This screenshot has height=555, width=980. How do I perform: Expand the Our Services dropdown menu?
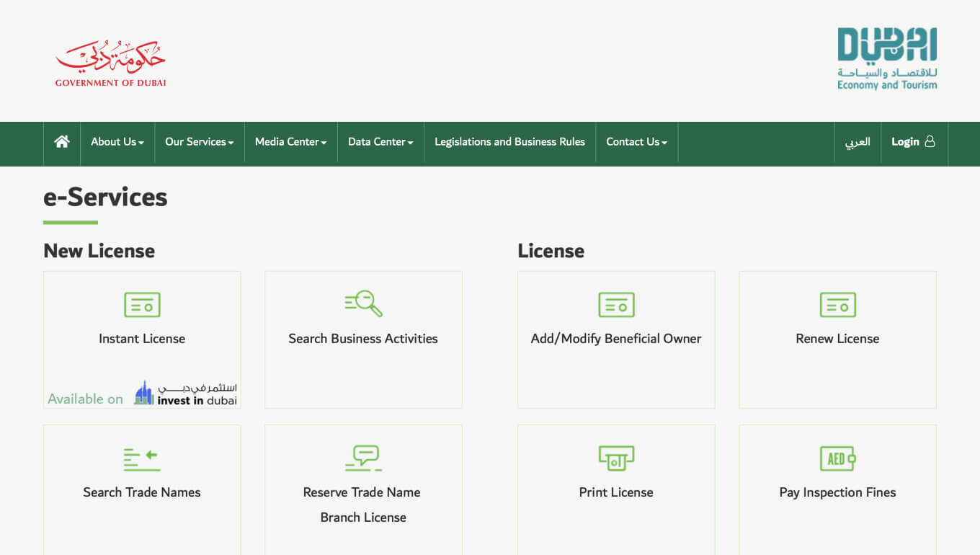(200, 142)
